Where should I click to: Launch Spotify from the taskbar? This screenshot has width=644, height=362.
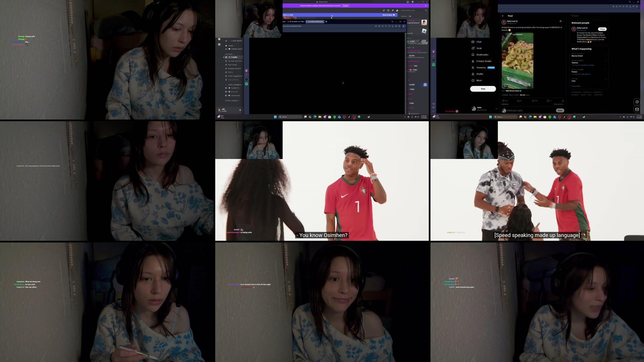(335, 117)
